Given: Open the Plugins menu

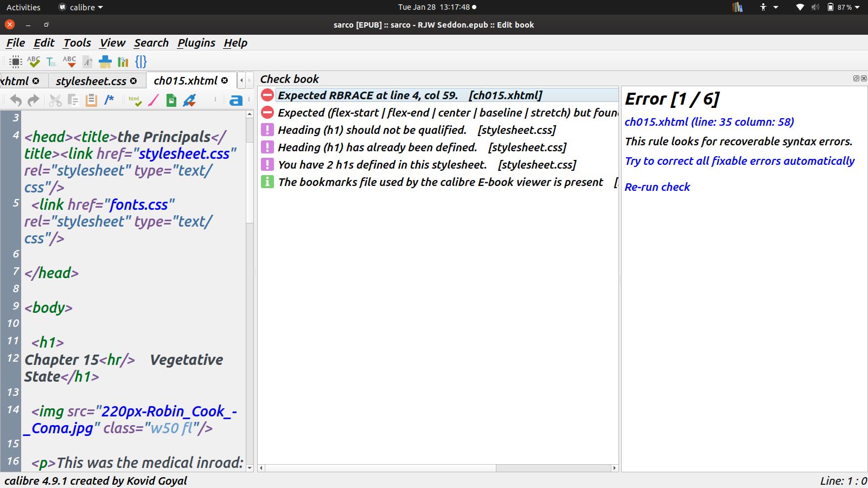Looking at the screenshot, I should (196, 43).
